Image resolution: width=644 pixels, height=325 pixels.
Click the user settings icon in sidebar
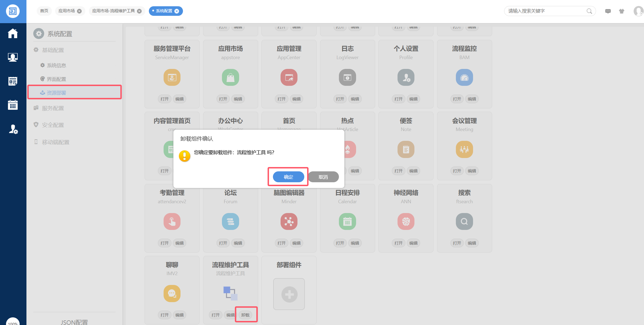(13, 129)
